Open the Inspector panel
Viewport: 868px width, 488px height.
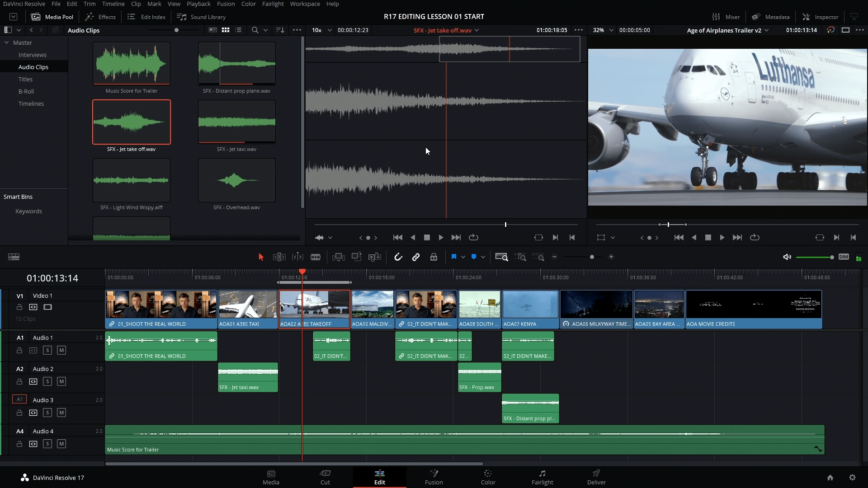[x=820, y=17]
